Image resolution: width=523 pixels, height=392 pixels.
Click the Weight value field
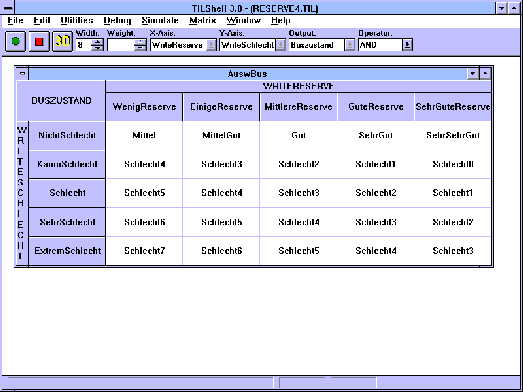click(x=121, y=45)
